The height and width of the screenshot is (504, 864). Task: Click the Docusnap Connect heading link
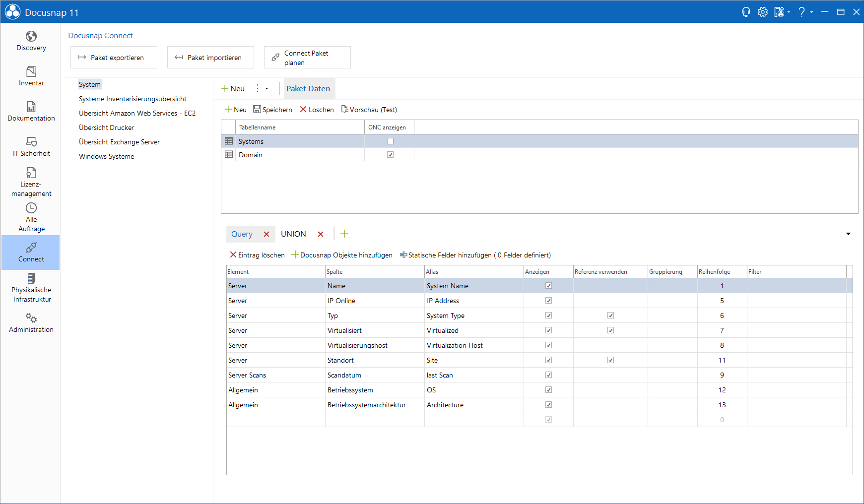tap(100, 36)
